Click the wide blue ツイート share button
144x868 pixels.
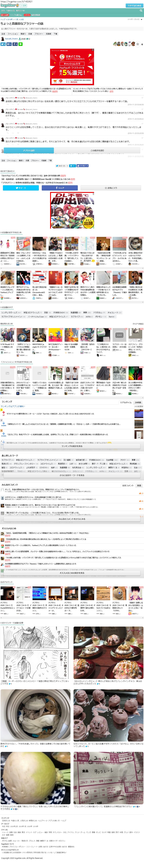tap(21, 188)
